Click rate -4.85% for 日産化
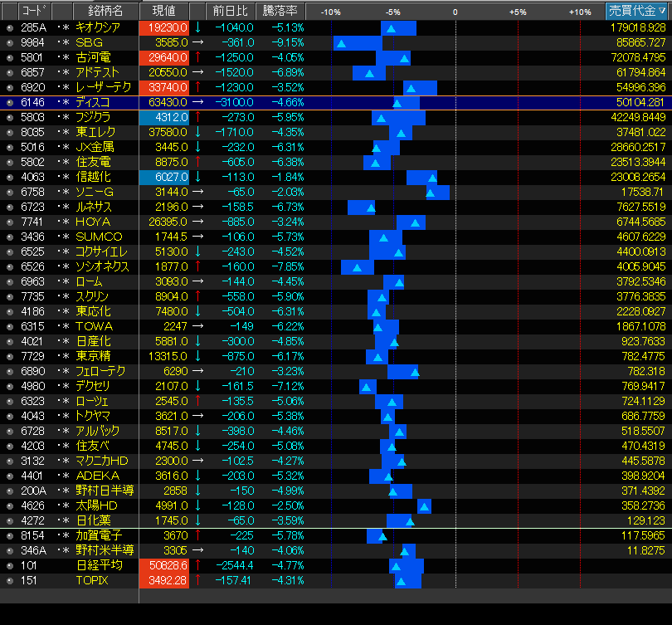The height and width of the screenshot is (625, 672). pyautogui.click(x=288, y=342)
